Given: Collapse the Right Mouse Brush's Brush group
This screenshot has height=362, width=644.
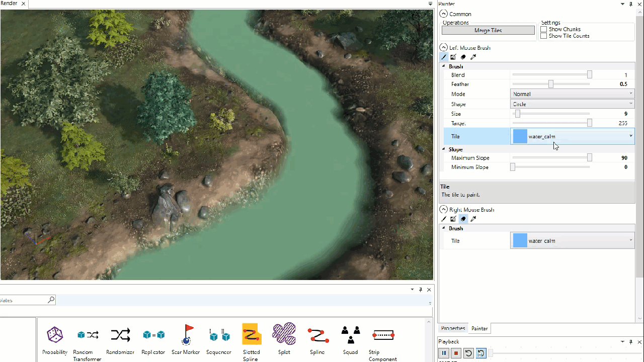Looking at the screenshot, I should point(444,228).
